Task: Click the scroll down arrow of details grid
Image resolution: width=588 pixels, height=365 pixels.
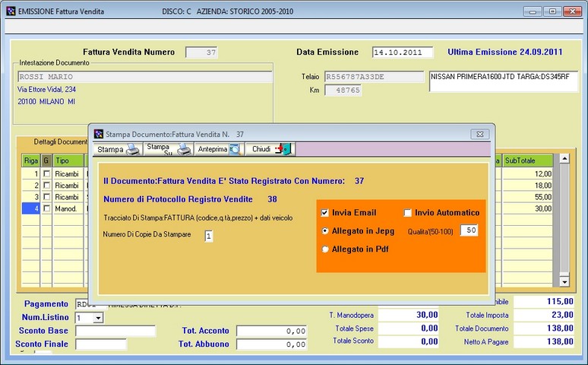Action: point(564,281)
